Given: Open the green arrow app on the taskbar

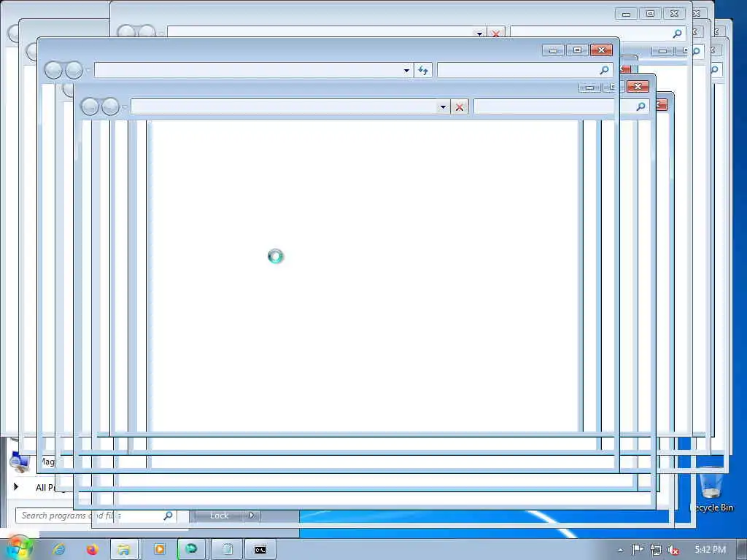Looking at the screenshot, I should [x=192, y=550].
